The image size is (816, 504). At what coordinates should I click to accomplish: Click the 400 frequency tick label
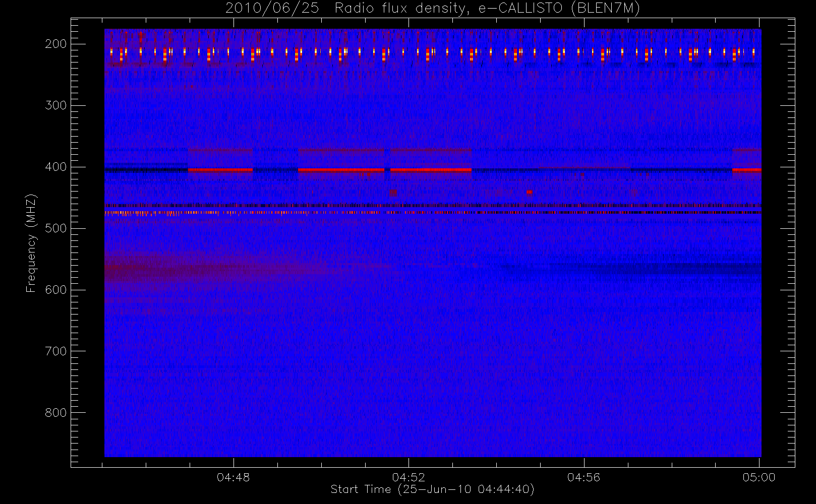pyautogui.click(x=55, y=167)
